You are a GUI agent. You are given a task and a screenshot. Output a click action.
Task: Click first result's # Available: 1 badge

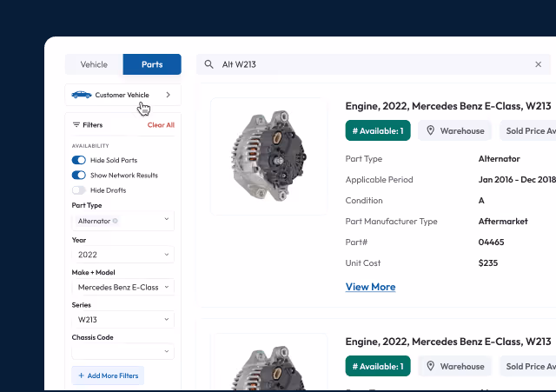tap(378, 130)
